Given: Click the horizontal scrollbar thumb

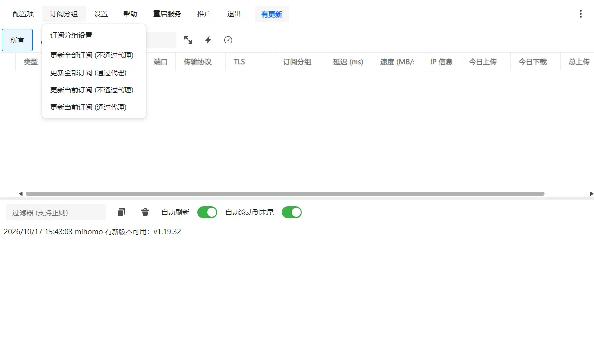Looking at the screenshot, I should pyautogui.click(x=285, y=194).
